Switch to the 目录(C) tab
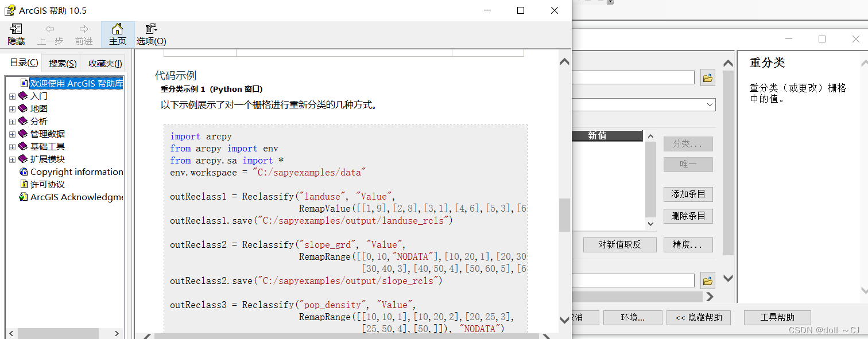 pos(24,63)
